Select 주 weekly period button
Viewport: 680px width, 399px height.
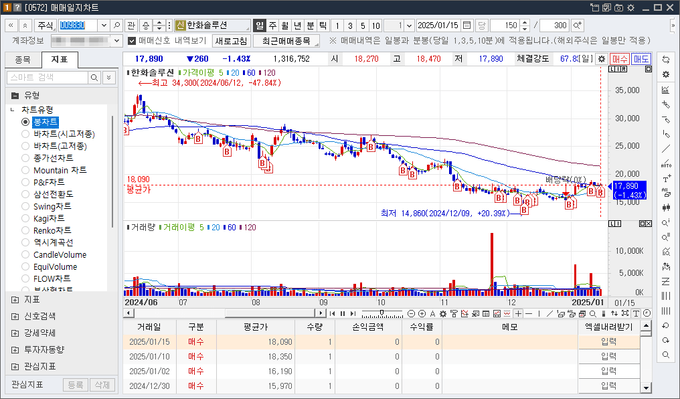272,26
